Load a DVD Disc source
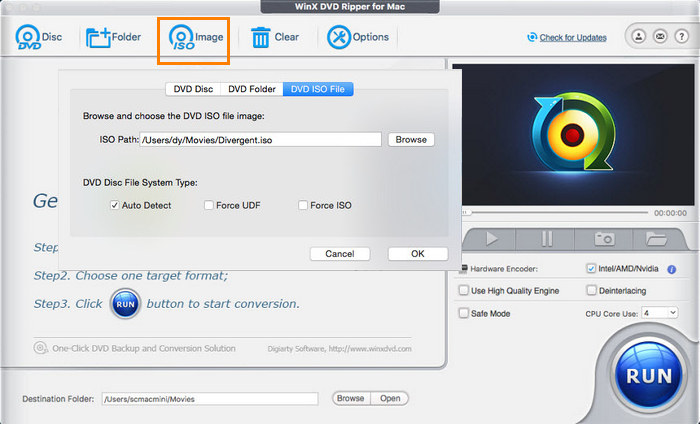Screen dimensions: 700x424 tap(38, 37)
